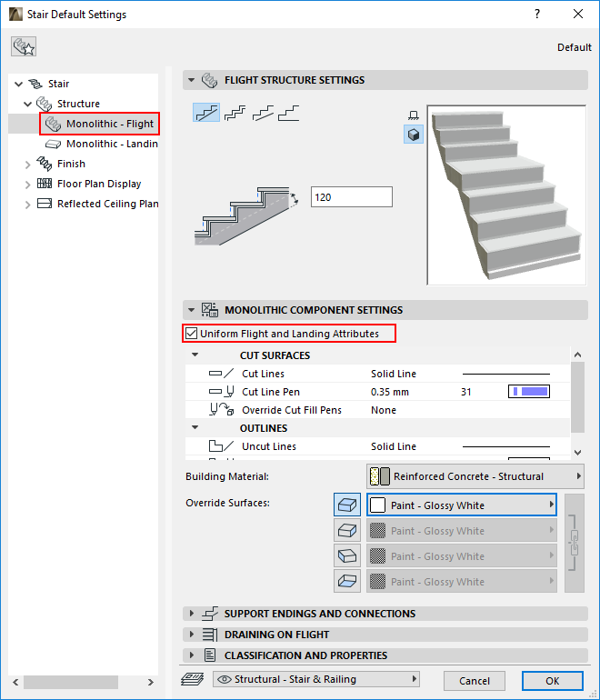Screen dimensions: 600x700
Task: Click the Override Cut Fill Pens icon
Action: click(221, 409)
